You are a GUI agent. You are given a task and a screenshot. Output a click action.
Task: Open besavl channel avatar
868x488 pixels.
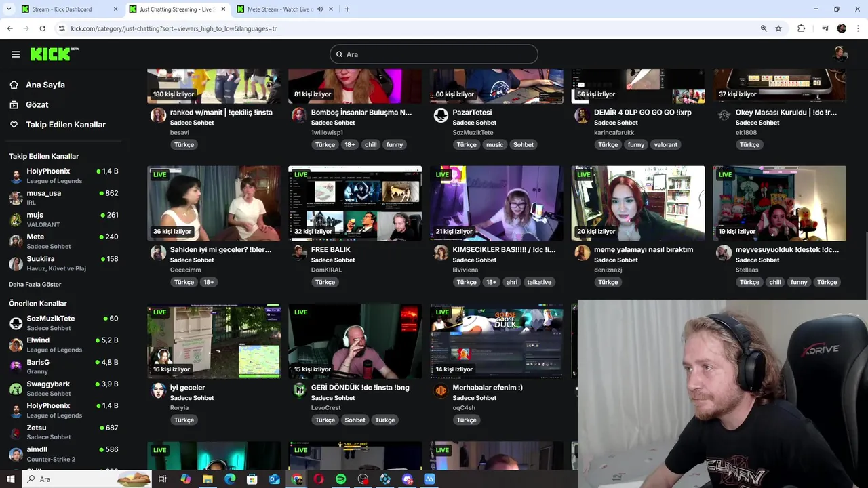(x=158, y=115)
